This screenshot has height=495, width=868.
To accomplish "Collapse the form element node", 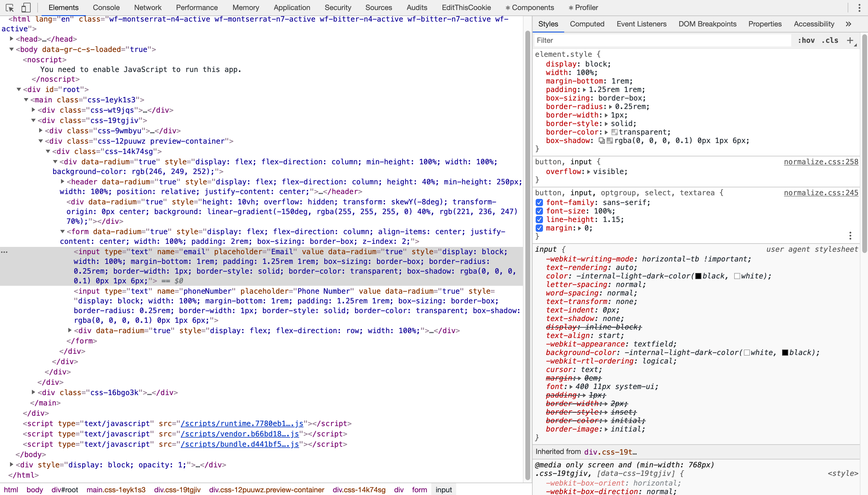I will 63,231.
